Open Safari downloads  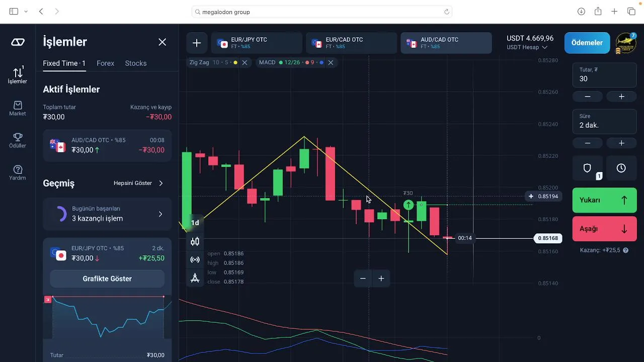point(581,12)
